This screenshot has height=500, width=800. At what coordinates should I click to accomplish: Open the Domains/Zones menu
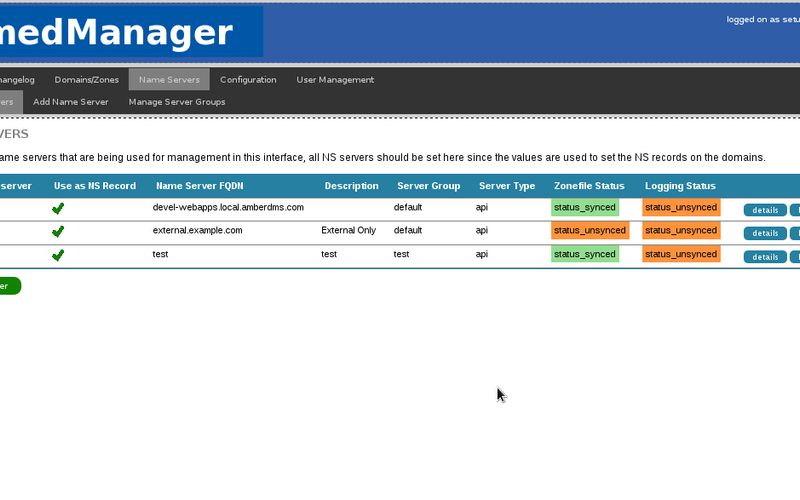[87, 80]
